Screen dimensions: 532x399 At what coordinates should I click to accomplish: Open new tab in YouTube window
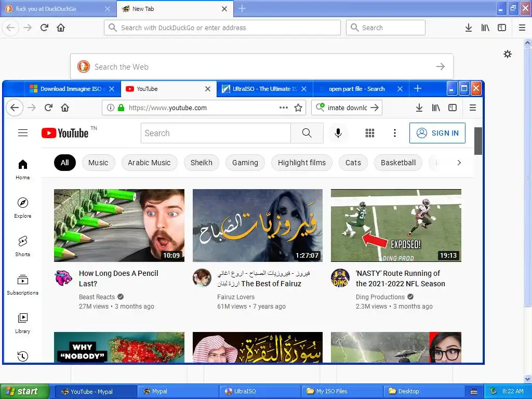coord(418,89)
